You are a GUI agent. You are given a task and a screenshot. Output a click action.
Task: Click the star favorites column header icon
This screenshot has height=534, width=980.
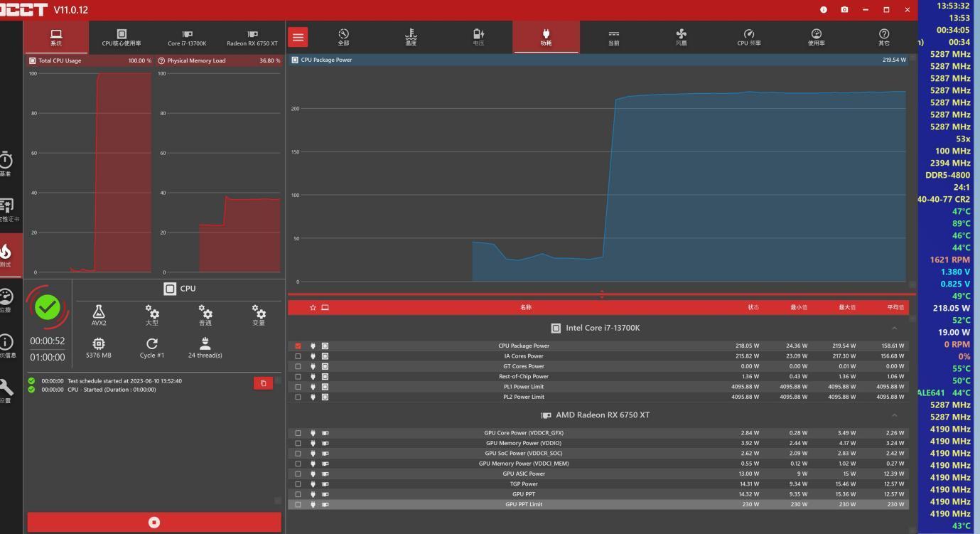point(313,307)
